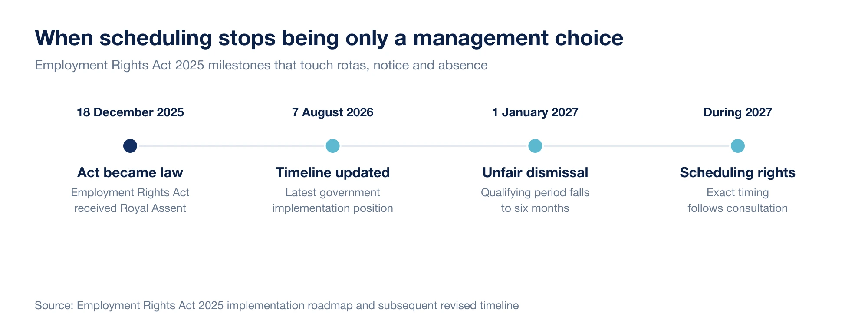Click the Source citation line
The image size is (868, 330).
point(277,305)
